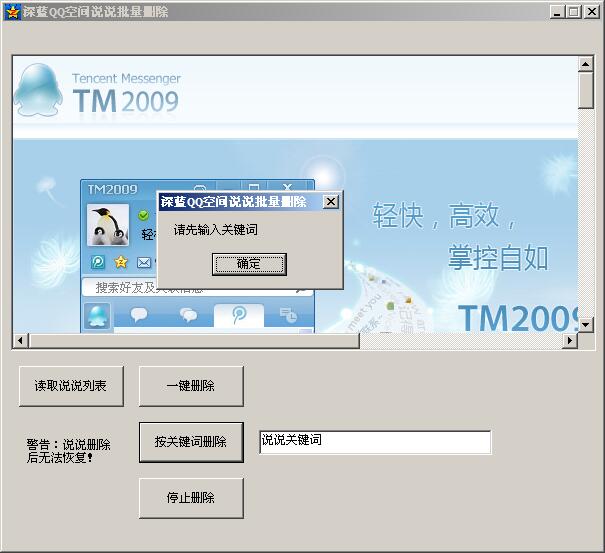Click the 轻快，高效 slogan text
The width and height of the screenshot is (605, 553).
[444, 215]
